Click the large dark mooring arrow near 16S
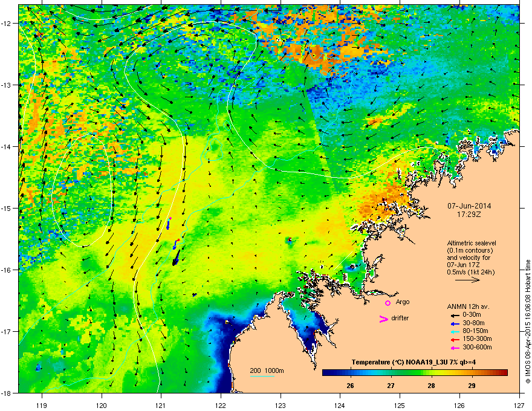The image size is (532, 411). tap(175, 259)
